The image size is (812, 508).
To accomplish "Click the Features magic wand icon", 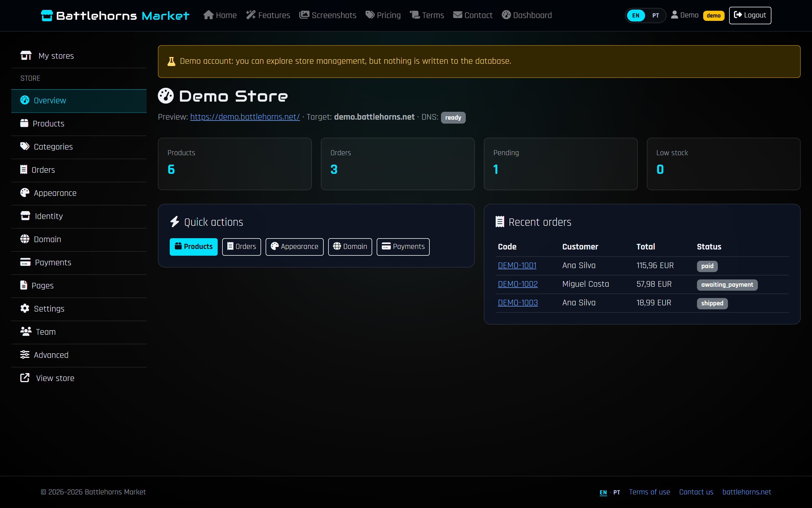I will [251, 15].
